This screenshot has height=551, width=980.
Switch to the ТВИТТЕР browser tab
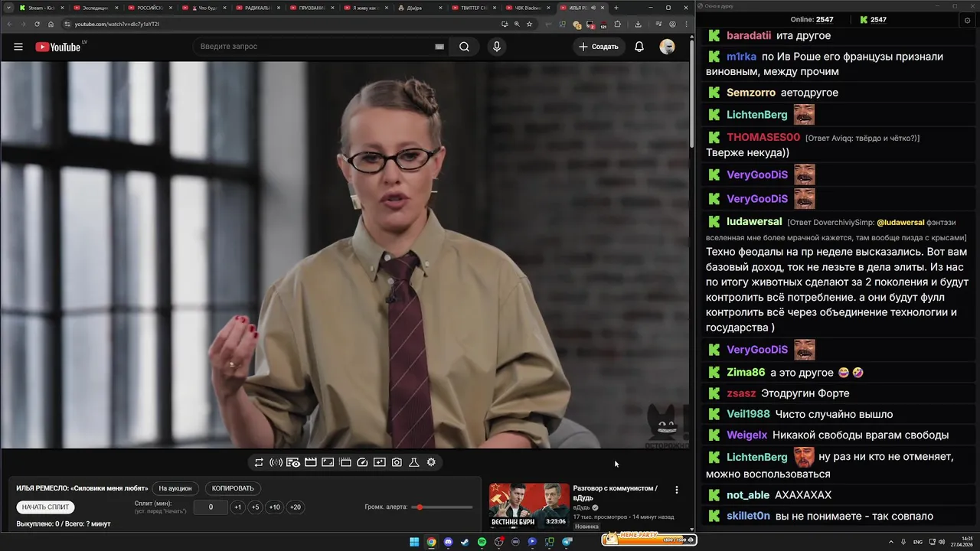(475, 8)
